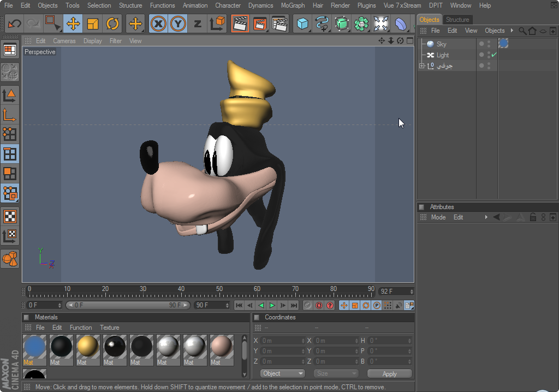
Task: Select the Texture Axis tool
Action: point(10,235)
